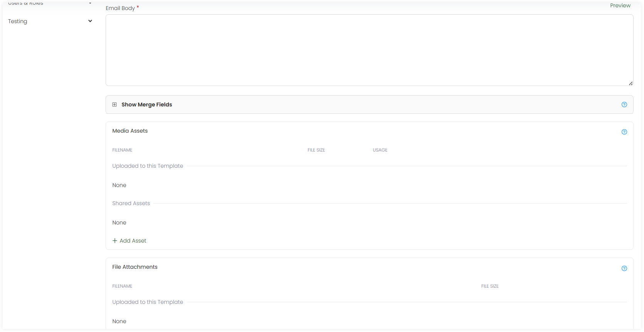Click the File Attachments heading
644x332 pixels.
(x=135, y=267)
